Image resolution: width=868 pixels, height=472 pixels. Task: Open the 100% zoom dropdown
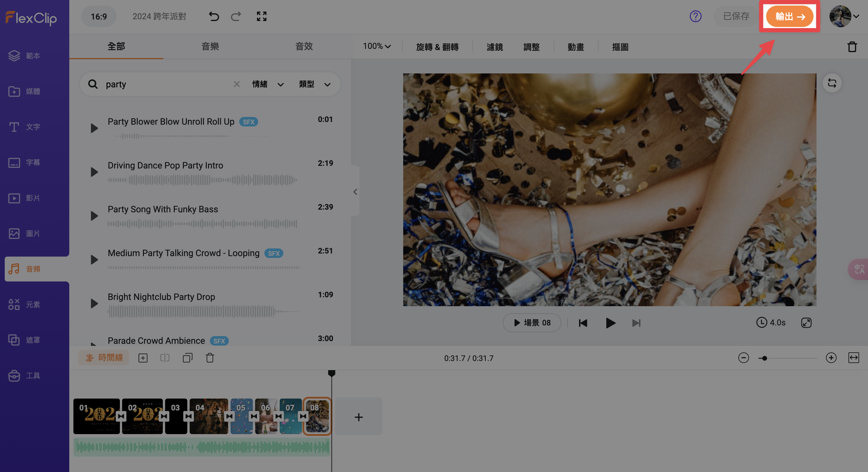(377, 46)
